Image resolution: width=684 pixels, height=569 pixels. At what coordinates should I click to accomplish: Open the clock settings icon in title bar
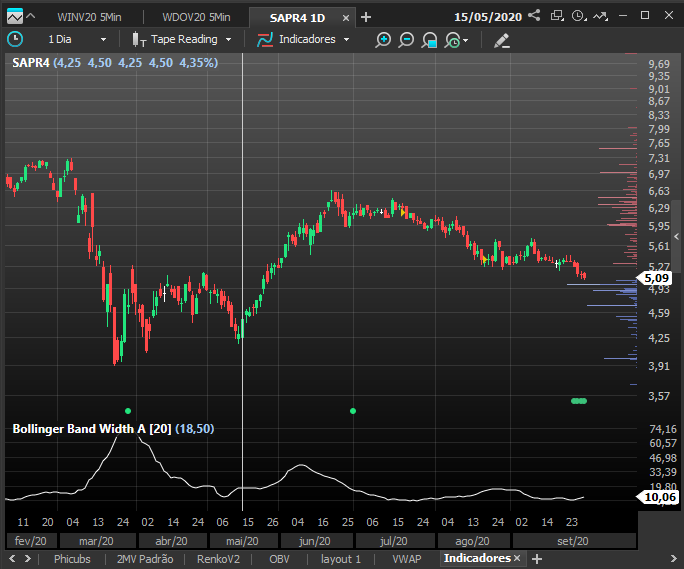579,16
